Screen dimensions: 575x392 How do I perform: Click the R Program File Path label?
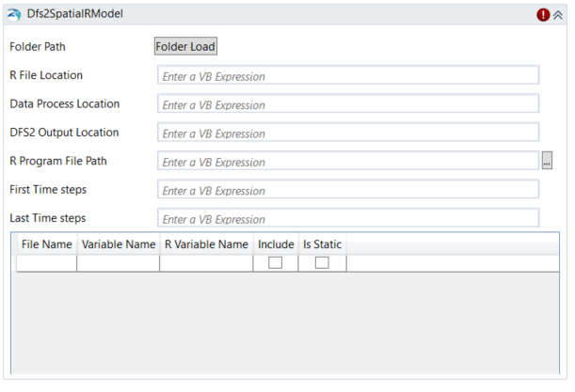tap(58, 161)
